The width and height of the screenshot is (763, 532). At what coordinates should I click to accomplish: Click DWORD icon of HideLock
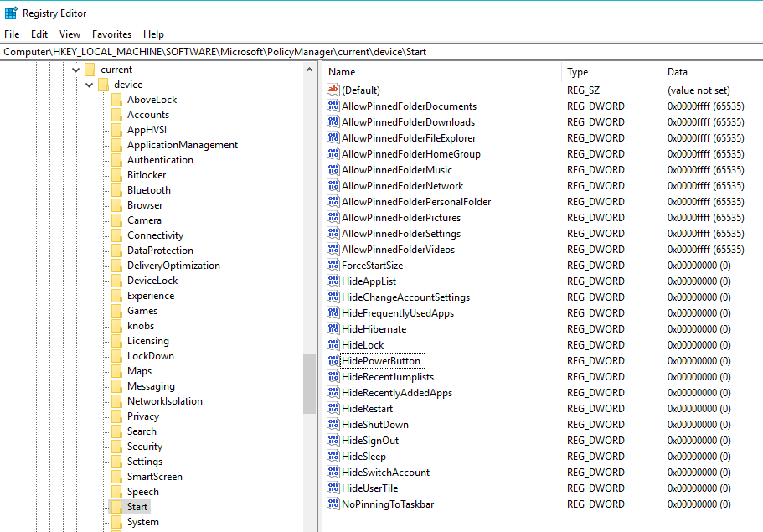[333, 345]
